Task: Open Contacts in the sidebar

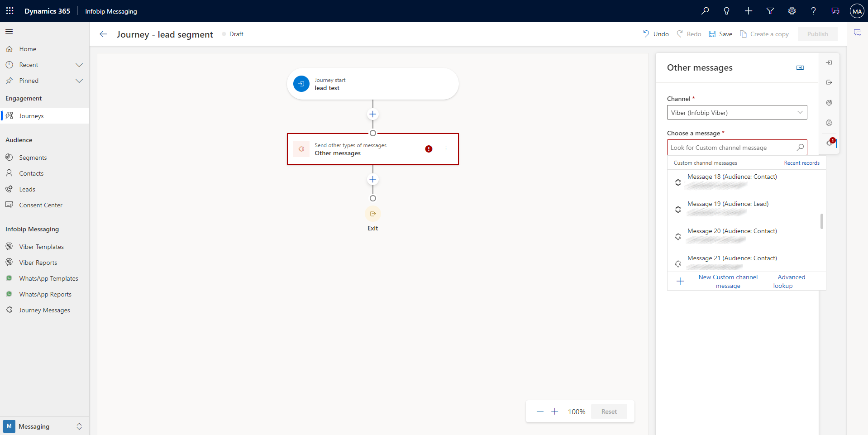Action: tap(44, 173)
